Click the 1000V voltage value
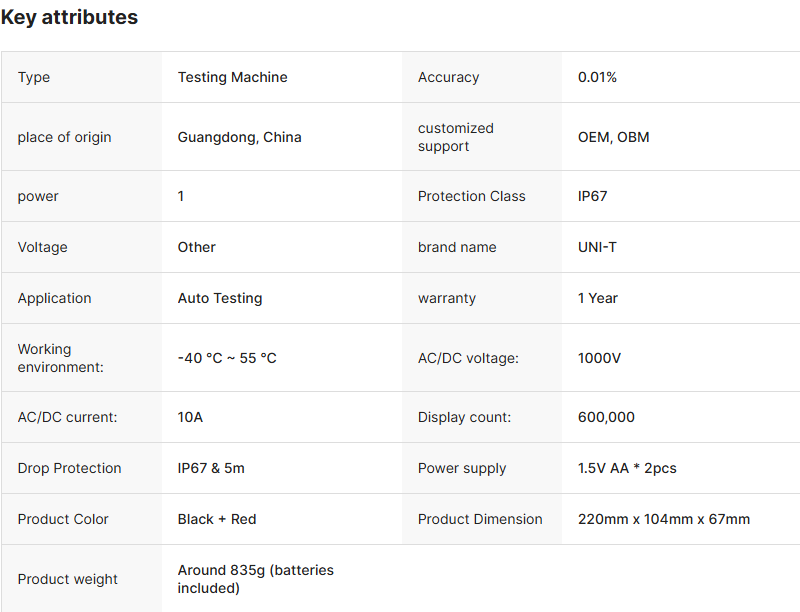 [599, 358]
